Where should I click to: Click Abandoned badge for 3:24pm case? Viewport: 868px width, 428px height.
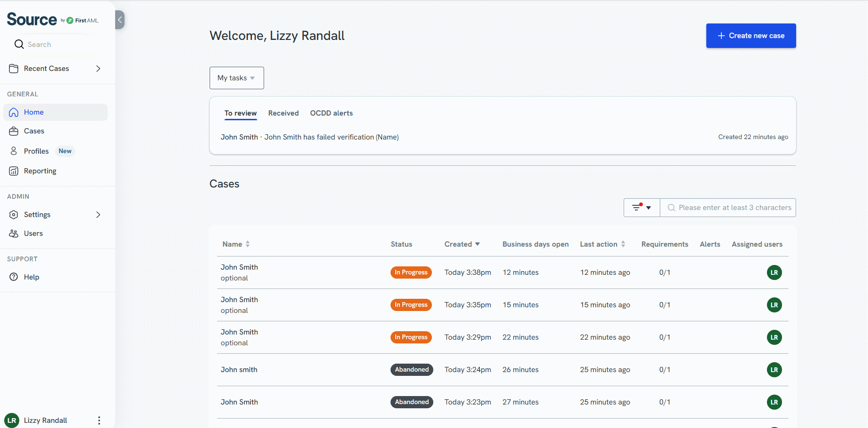412,370
